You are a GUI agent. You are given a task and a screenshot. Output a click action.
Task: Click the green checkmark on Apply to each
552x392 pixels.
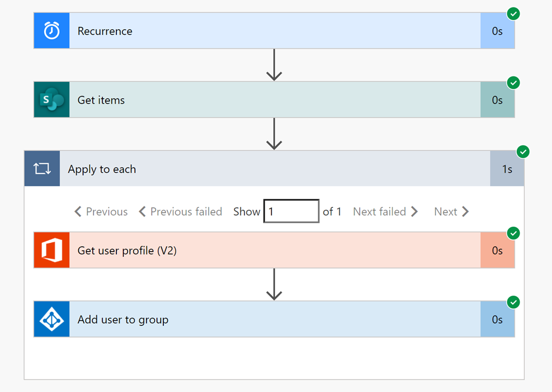coord(523,152)
